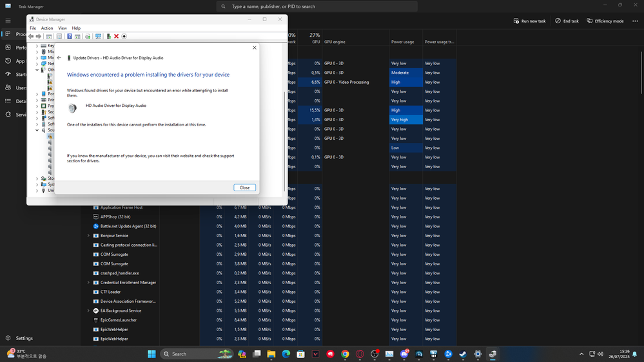Click taskbar Search box

(x=197, y=354)
